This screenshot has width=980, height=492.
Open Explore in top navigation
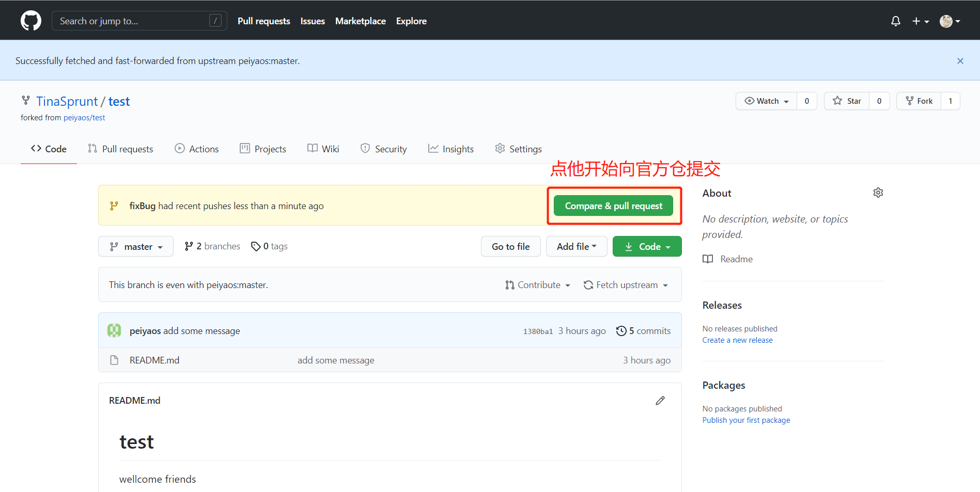tap(411, 21)
